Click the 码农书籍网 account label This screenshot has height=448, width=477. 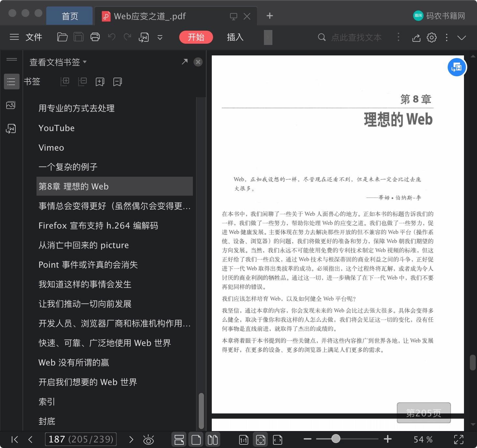click(445, 16)
